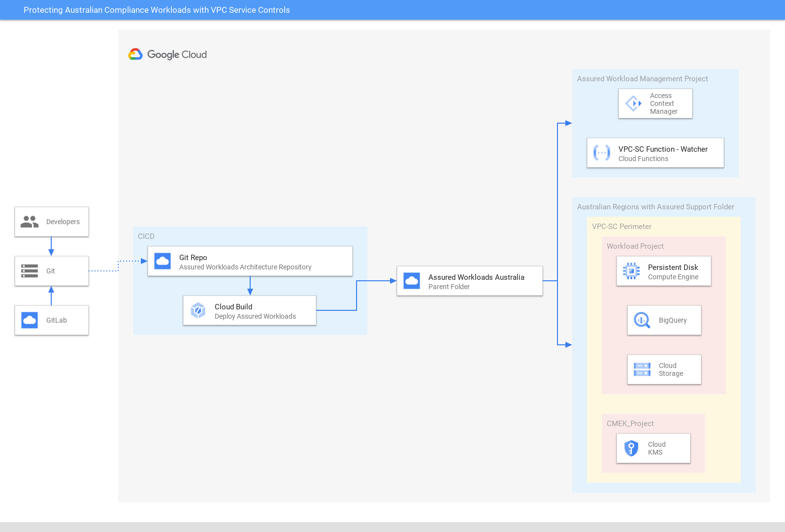Click the Compute Engine chip icon
Screen dimensions: 785x532
point(631,271)
